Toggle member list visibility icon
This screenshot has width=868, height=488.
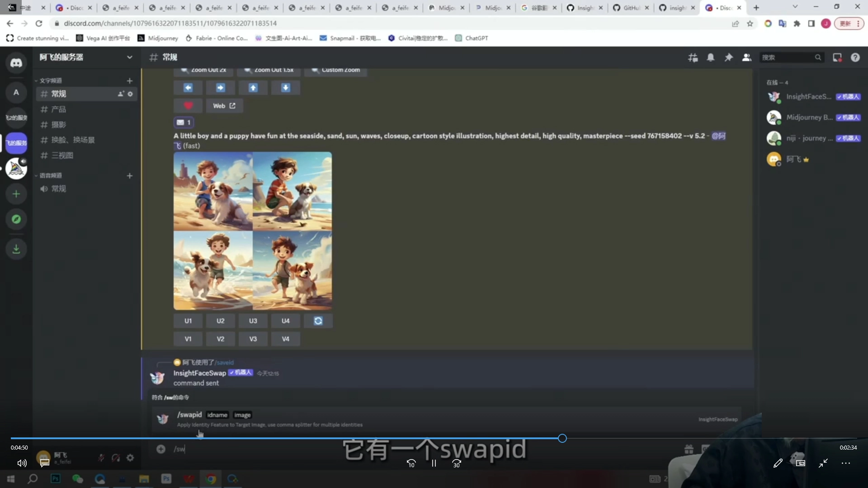746,57
